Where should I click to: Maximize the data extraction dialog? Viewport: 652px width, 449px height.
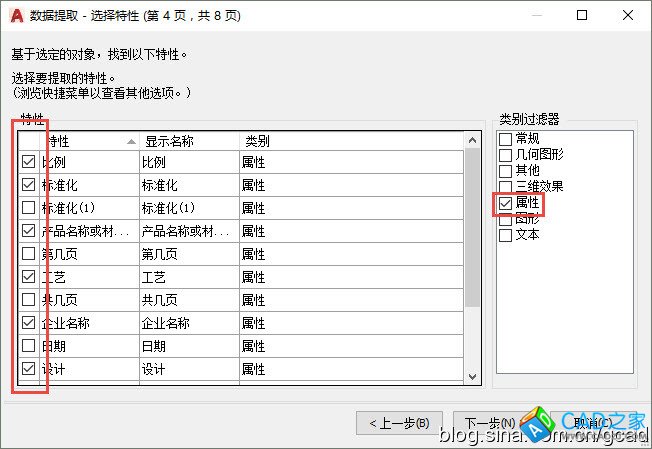(x=582, y=15)
